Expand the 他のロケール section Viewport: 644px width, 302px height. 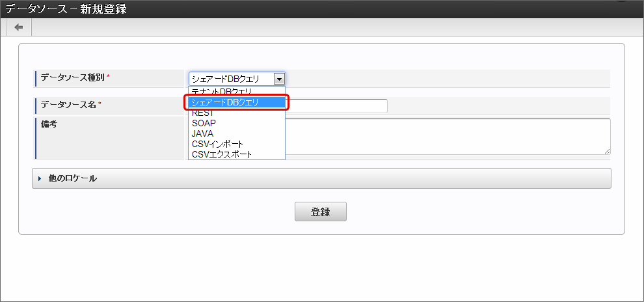[321, 178]
